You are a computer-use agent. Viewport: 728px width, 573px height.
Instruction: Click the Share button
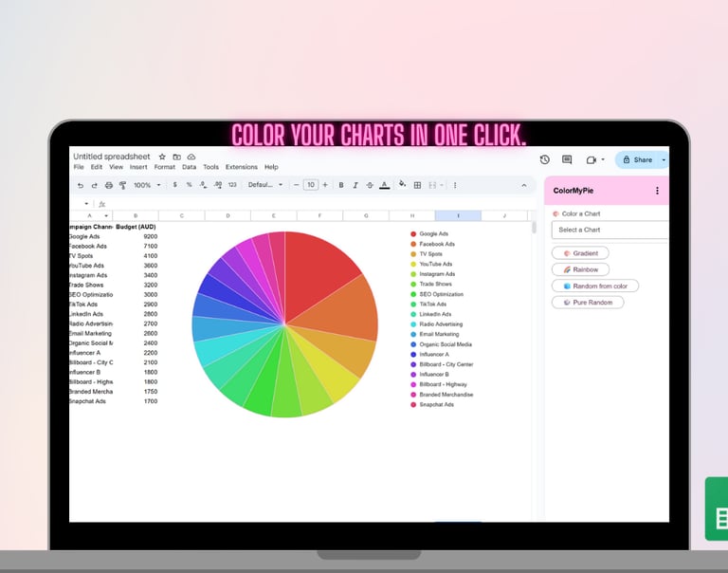pyautogui.click(x=637, y=160)
